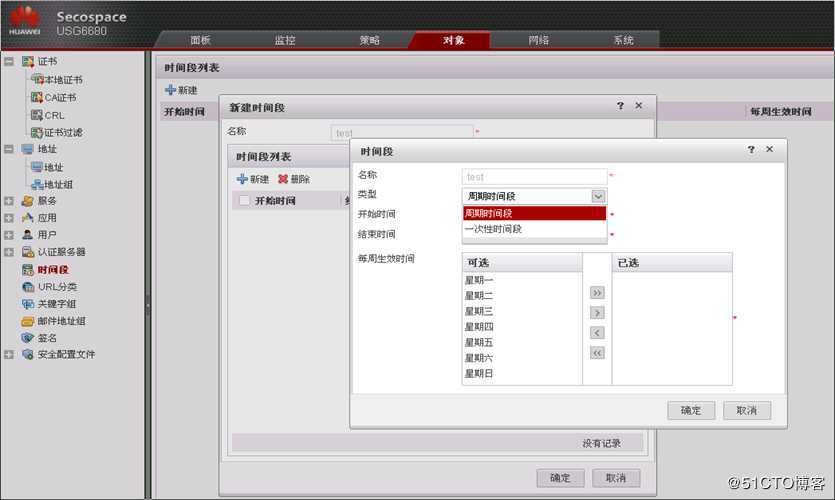Viewport: 835px width, 500px height.
Task: Click 取消 in 新建时间段 dialog
Action: tap(616, 478)
